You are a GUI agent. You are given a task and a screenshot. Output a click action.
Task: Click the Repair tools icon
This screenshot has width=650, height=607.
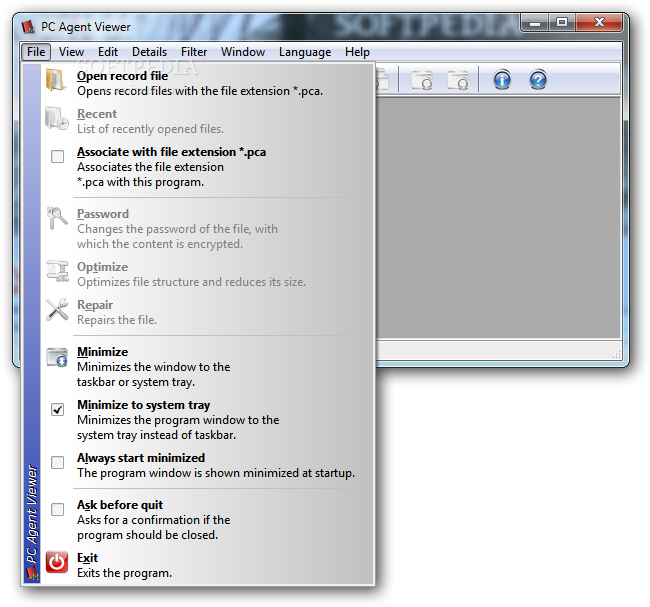(x=57, y=309)
